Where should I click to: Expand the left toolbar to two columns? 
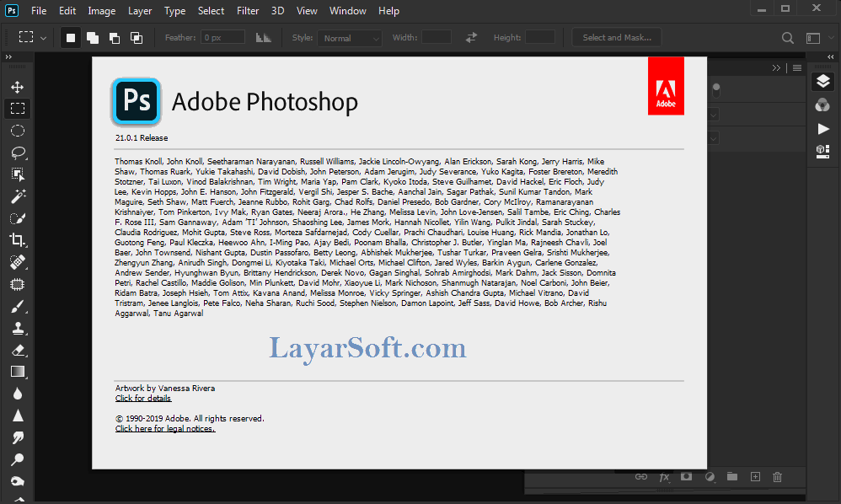click(8, 56)
